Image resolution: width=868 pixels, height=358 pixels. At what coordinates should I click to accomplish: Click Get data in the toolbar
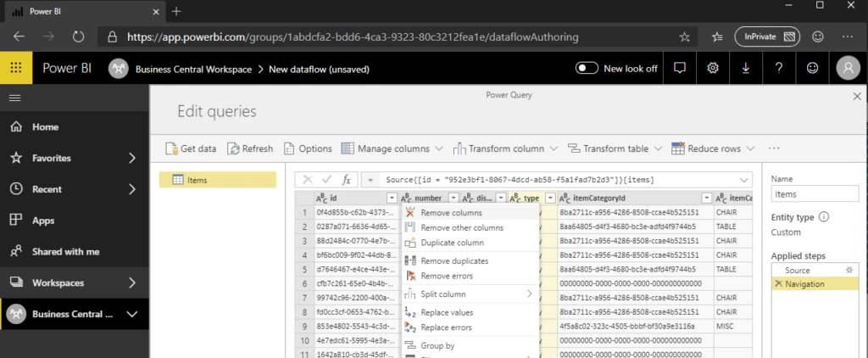coord(191,148)
